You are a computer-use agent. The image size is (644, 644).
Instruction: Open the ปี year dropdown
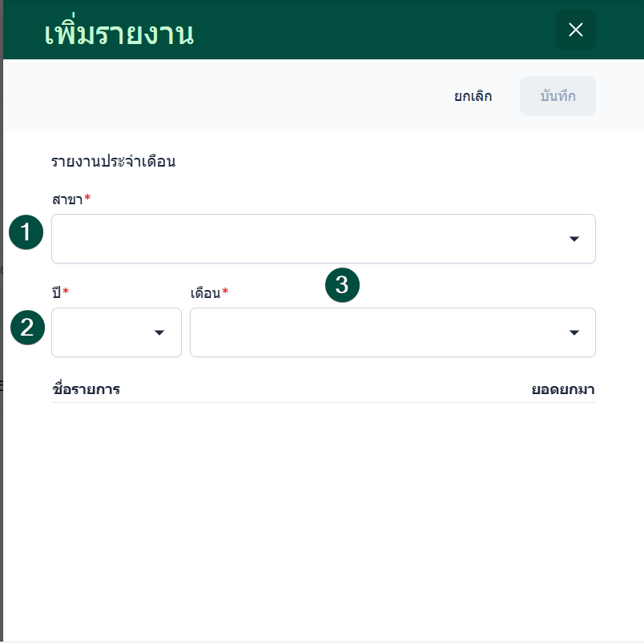(116, 332)
